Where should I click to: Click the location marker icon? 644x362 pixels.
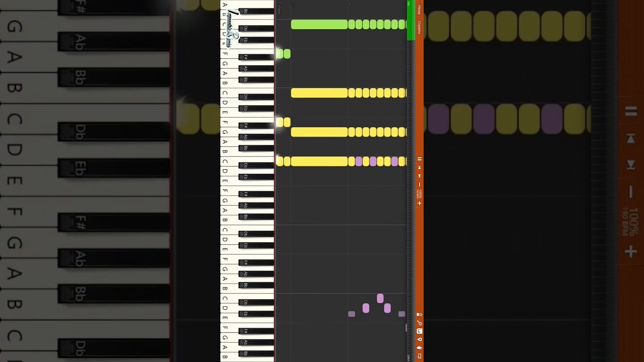click(420, 339)
